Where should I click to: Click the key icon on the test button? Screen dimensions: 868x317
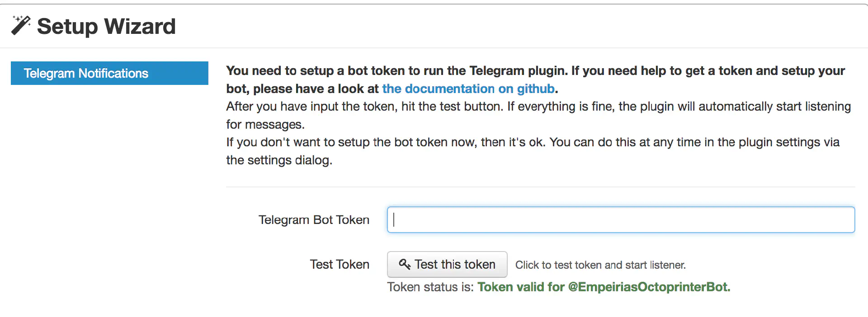(404, 264)
